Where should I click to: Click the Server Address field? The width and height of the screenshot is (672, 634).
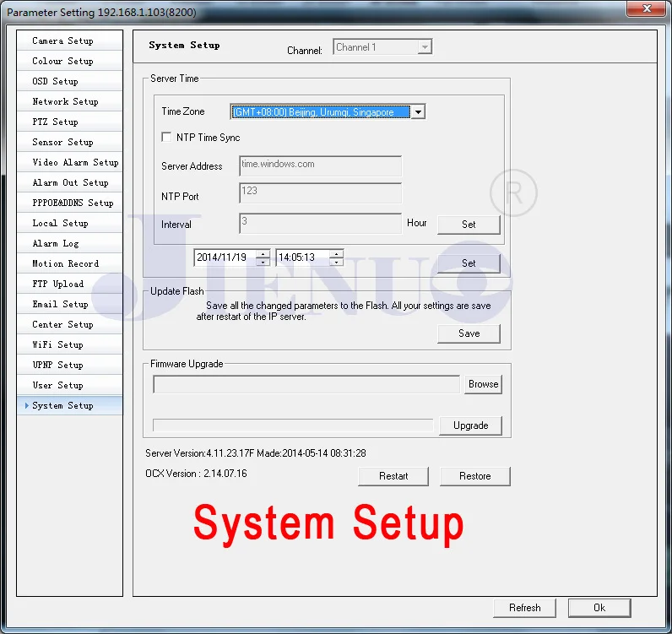[x=320, y=166]
